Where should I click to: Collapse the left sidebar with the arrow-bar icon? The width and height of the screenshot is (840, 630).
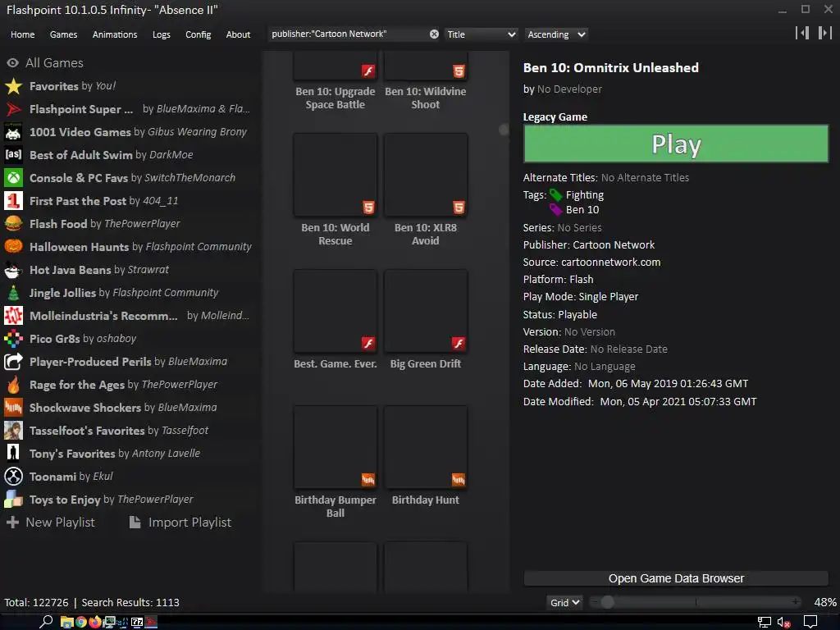[802, 33]
